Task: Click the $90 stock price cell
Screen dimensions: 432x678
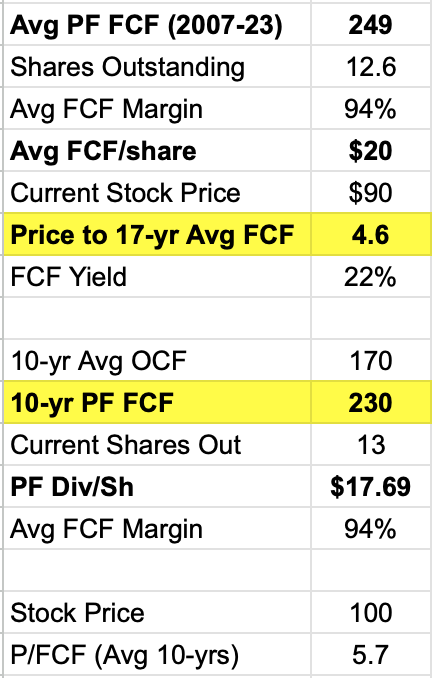Action: click(371, 192)
